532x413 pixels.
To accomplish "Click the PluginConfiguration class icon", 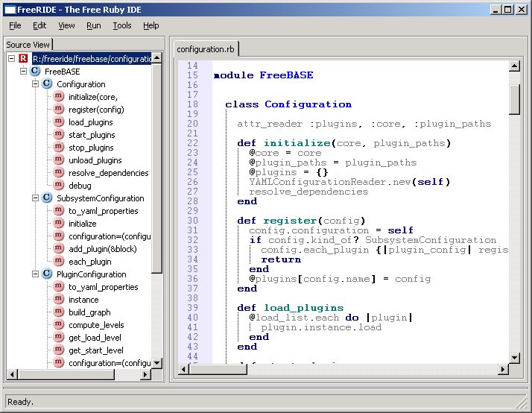I will [47, 274].
